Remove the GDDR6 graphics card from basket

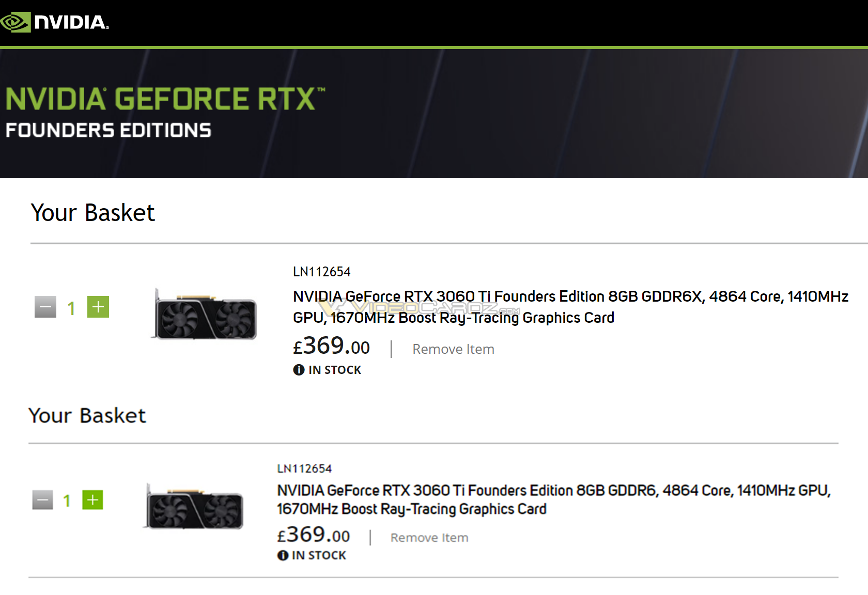pos(429,537)
